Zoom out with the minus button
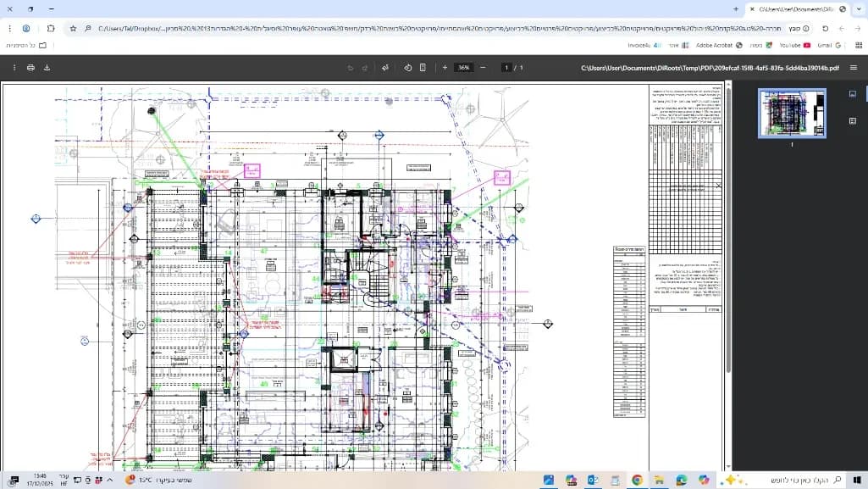868x489 pixels. pos(483,68)
